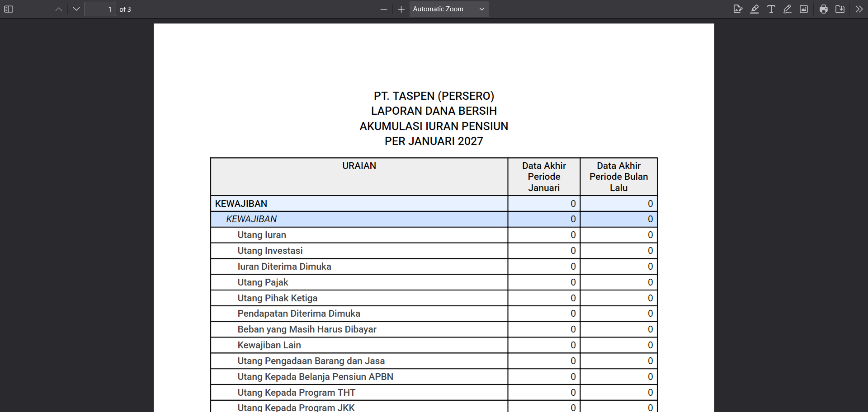868x412 pixels.
Task: Click the bold 'KEWAJIBAN' row label
Action: point(241,204)
